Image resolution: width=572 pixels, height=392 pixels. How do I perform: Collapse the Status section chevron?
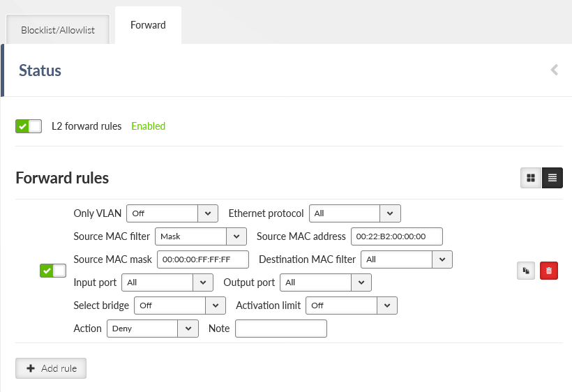pyautogui.click(x=555, y=70)
